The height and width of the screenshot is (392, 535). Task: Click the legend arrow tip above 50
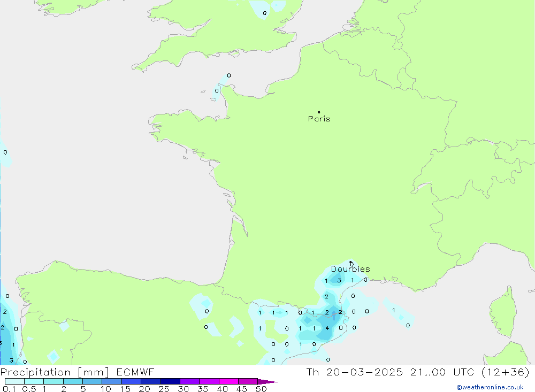click(267, 382)
